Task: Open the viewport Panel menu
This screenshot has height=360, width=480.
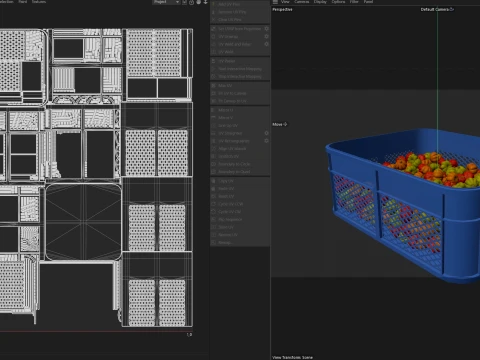Action: pos(368,2)
